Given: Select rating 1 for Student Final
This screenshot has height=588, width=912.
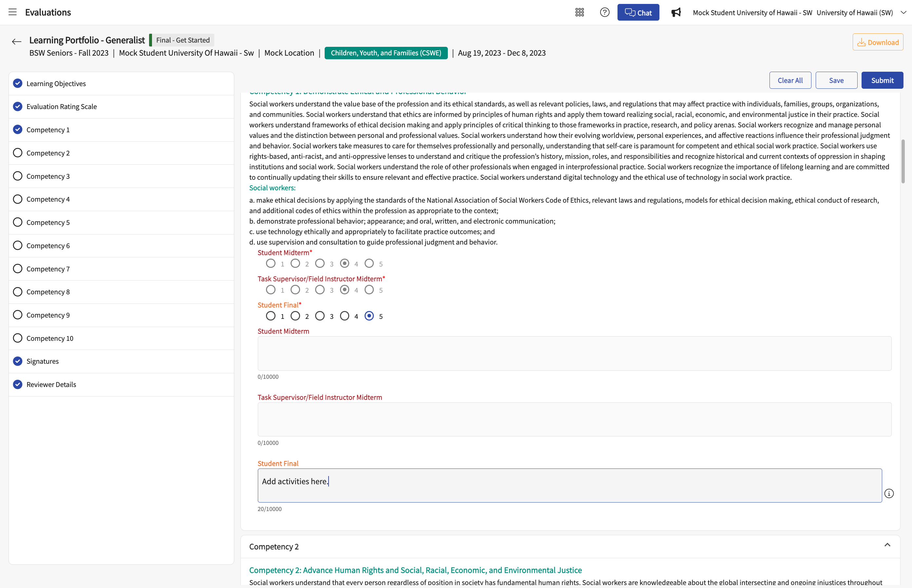Looking at the screenshot, I should point(271,316).
